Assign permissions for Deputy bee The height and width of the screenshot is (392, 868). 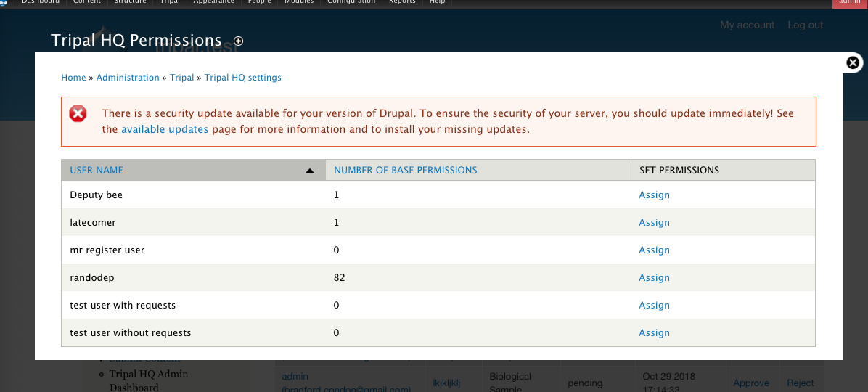pyautogui.click(x=655, y=195)
